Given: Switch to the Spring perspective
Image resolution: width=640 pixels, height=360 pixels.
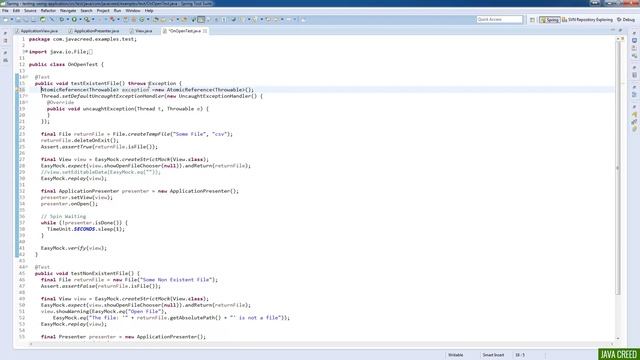Looking at the screenshot, I should coord(549,20).
